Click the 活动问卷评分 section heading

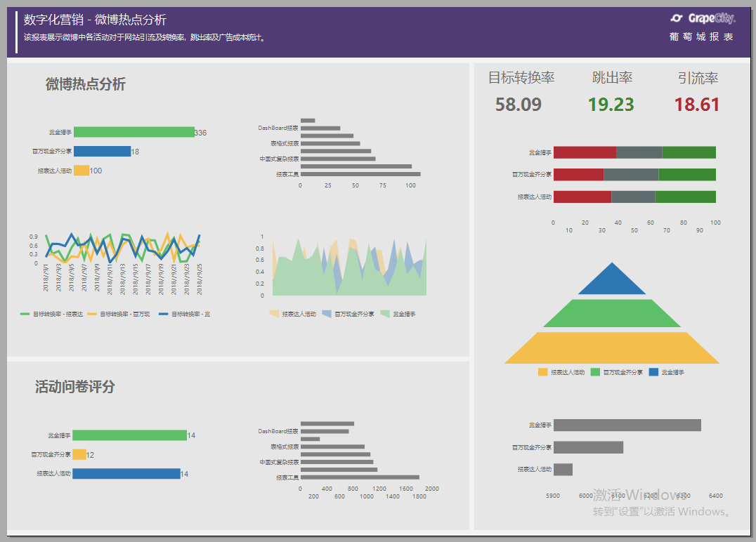tap(74, 386)
